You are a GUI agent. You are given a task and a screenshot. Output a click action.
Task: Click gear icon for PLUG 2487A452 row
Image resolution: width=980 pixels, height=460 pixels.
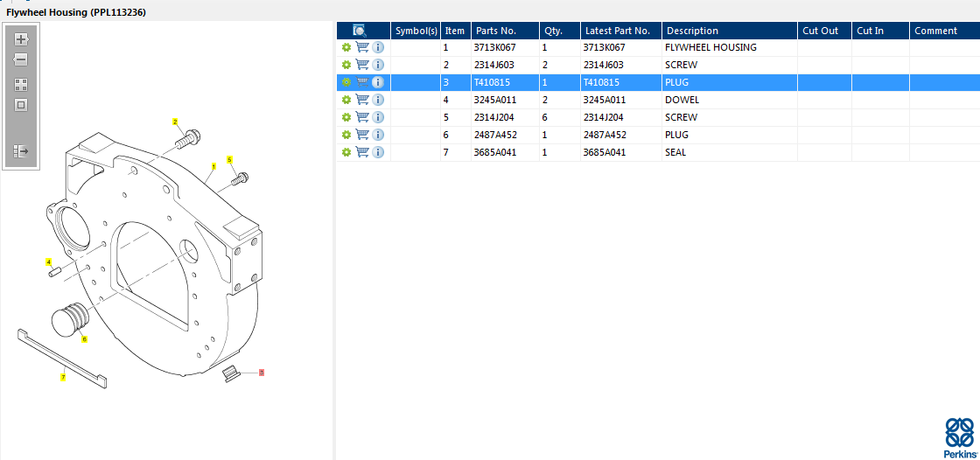point(346,135)
